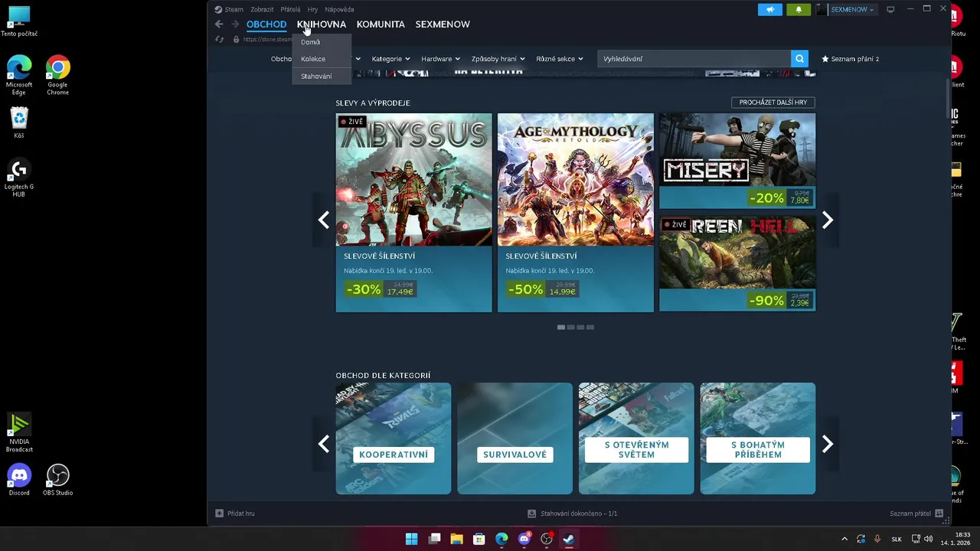Click into the Vyhledávání search field
This screenshot has height=551, width=980.
[x=694, y=59]
